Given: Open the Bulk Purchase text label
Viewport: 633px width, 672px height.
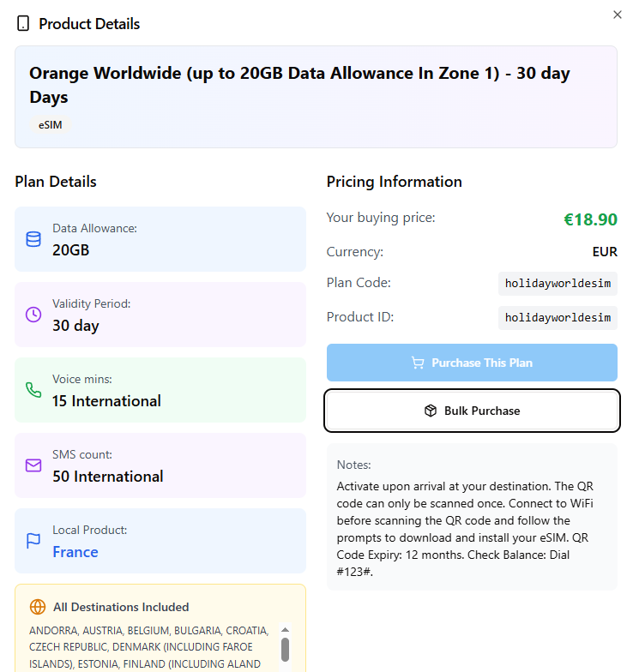Looking at the screenshot, I should click(482, 411).
